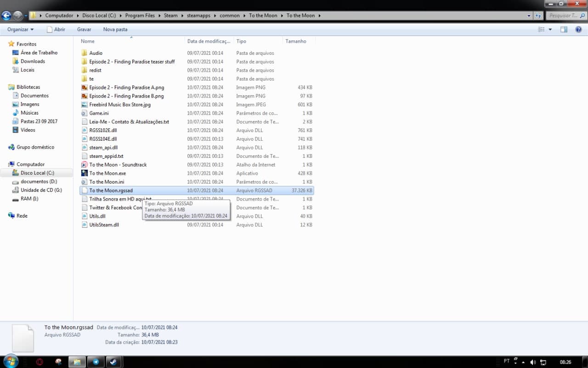
Task: Select Episode 2 - Finding Paradise teaser stuff folder
Action: (132, 62)
